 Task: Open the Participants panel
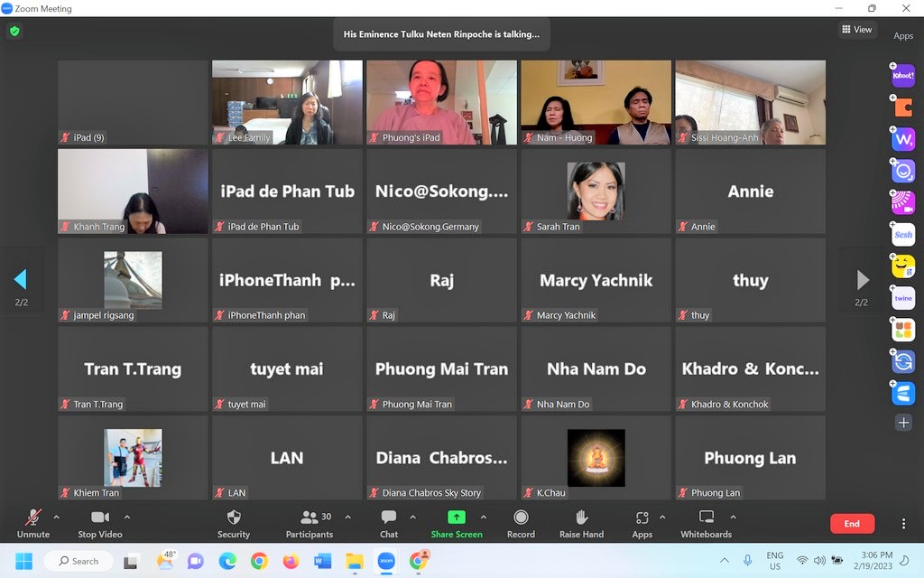click(x=310, y=523)
